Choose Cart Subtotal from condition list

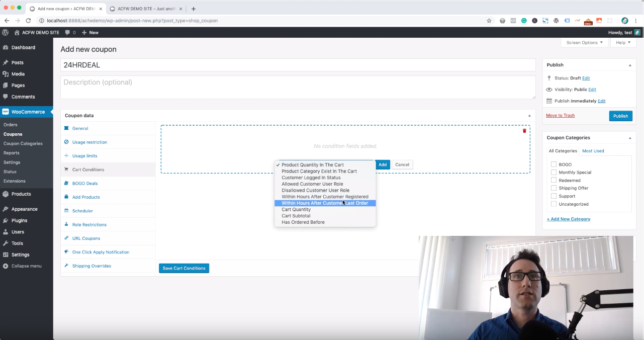[296, 216]
